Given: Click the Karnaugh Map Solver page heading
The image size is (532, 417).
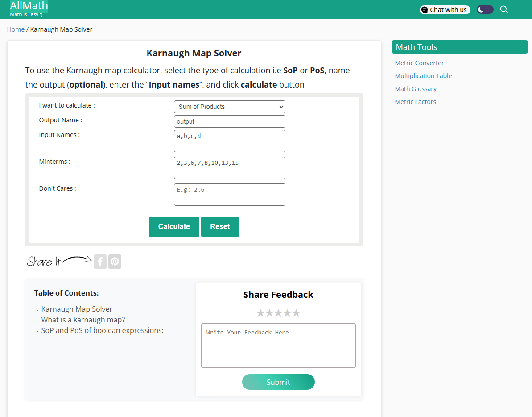Looking at the screenshot, I should point(194,53).
